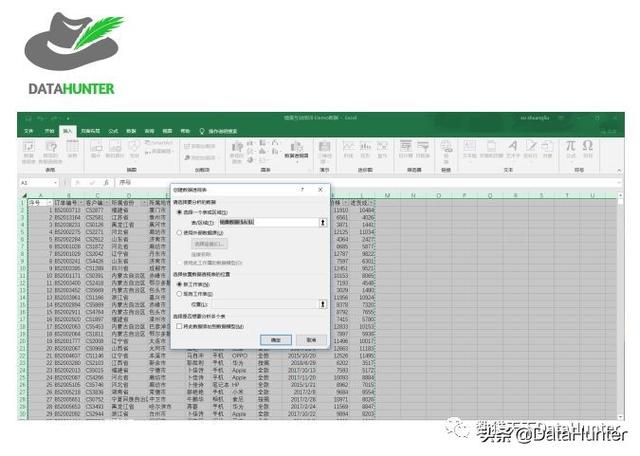The image size is (640, 456).
Task: Switch to the Home tab
Action: [49, 131]
